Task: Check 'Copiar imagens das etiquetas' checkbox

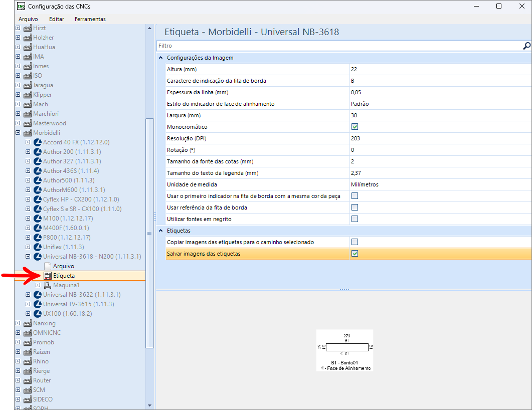Action: 354,242
